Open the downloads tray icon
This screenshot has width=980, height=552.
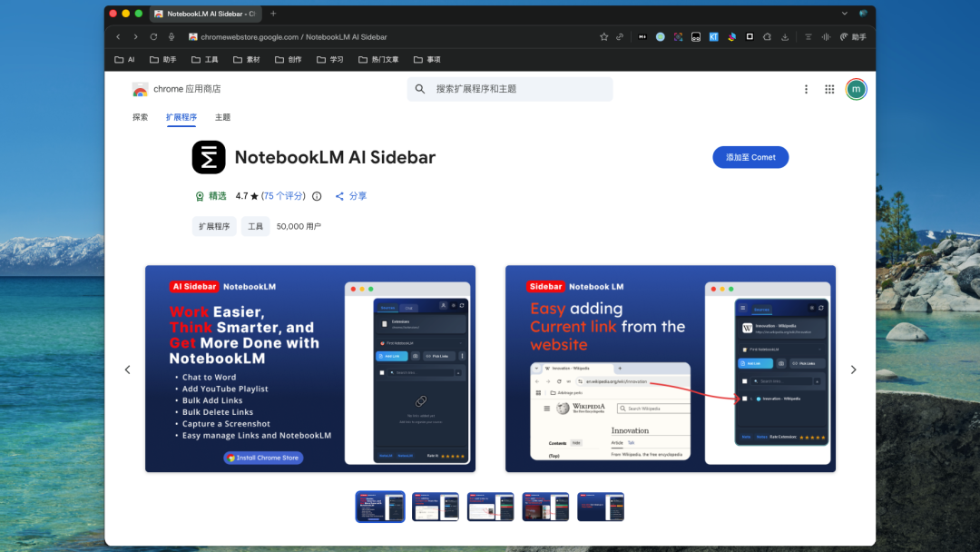coord(785,37)
